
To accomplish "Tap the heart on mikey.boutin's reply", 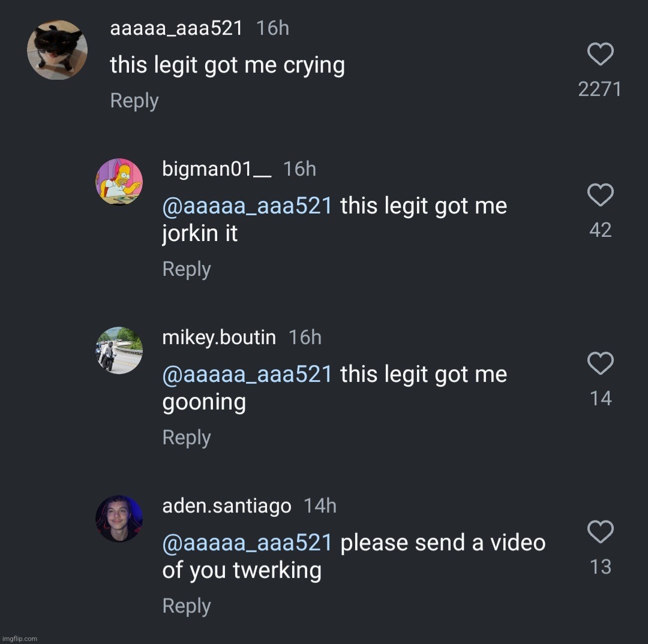I will click(x=600, y=364).
